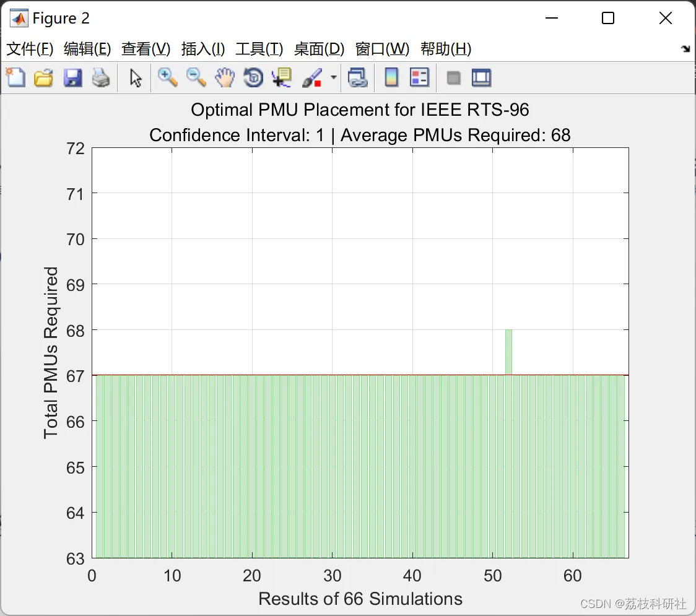Viewport: 696px width, 616px height.
Task: Minimize the Figure 2 window
Action: click(552, 18)
